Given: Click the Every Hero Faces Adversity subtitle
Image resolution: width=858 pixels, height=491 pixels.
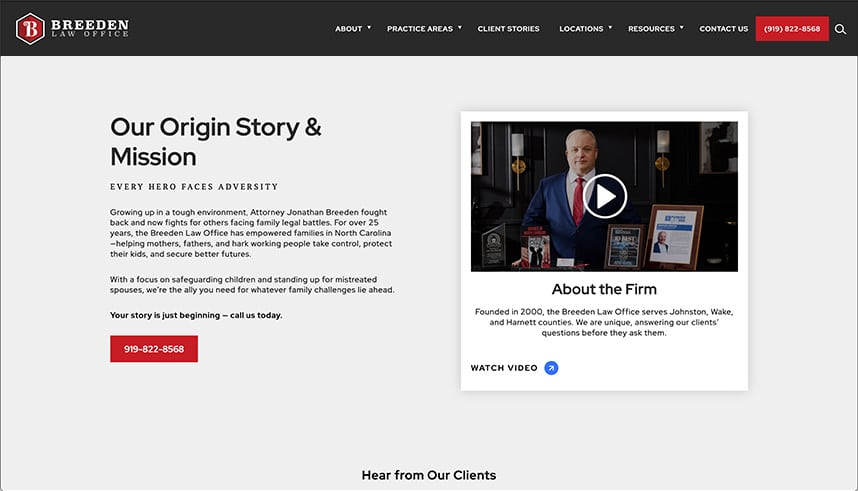Looking at the screenshot, I should (194, 187).
